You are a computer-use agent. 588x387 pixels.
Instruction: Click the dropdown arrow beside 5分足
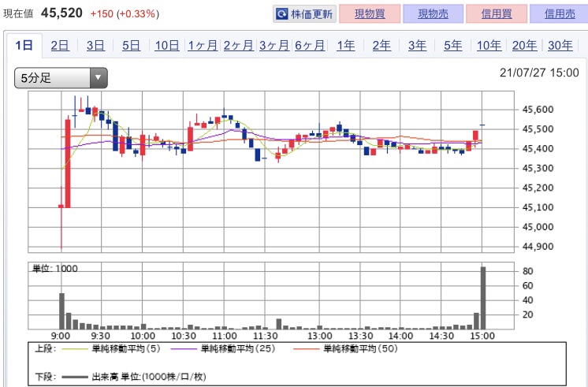tap(99, 78)
